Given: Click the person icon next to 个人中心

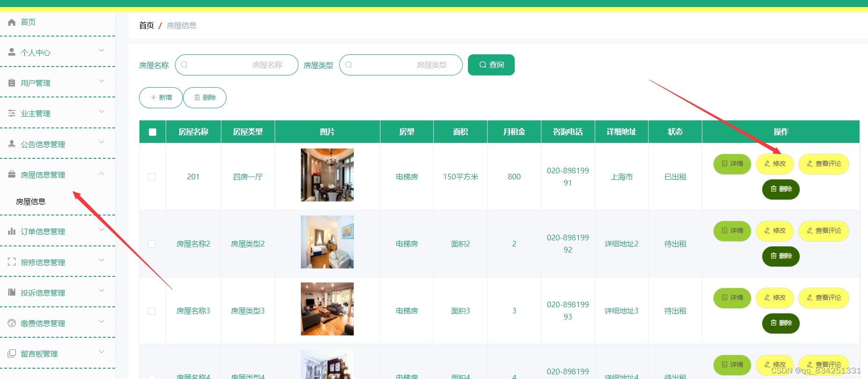Looking at the screenshot, I should point(12,52).
